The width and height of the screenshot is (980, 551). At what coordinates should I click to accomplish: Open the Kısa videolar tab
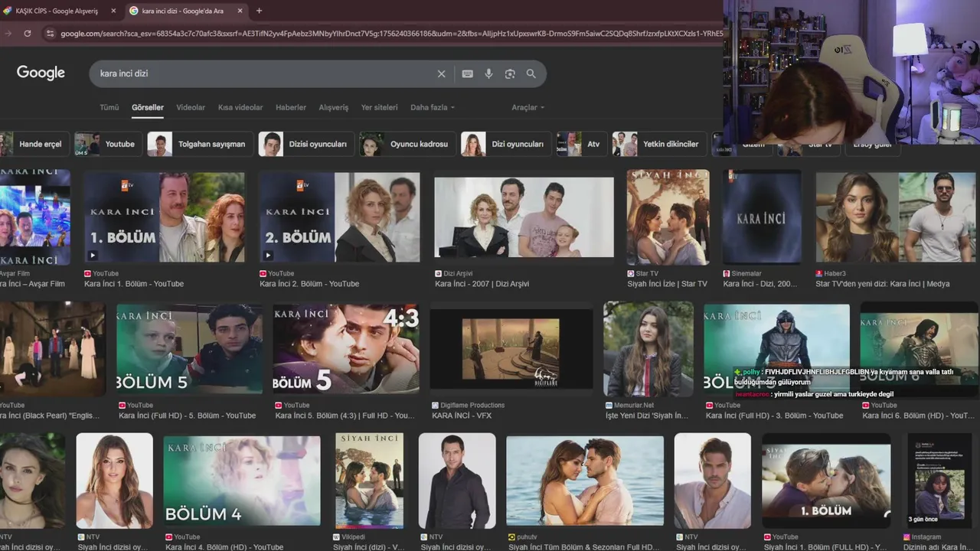click(x=240, y=108)
